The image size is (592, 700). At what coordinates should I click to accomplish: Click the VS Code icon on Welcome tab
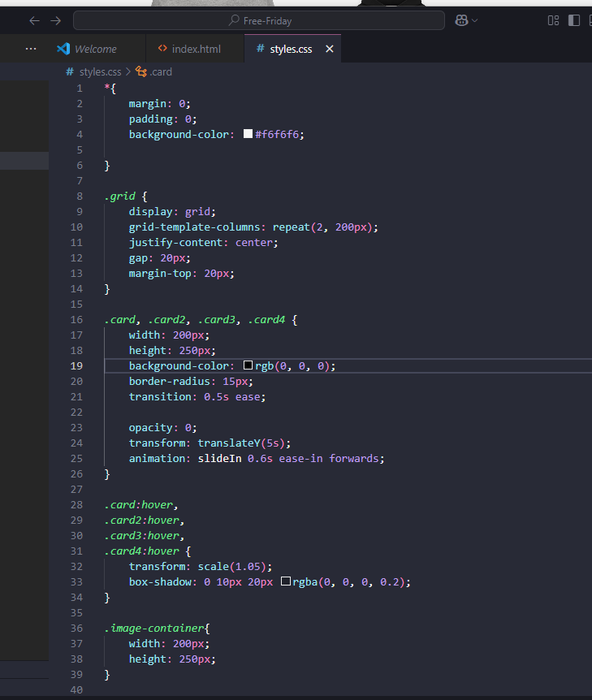63,49
